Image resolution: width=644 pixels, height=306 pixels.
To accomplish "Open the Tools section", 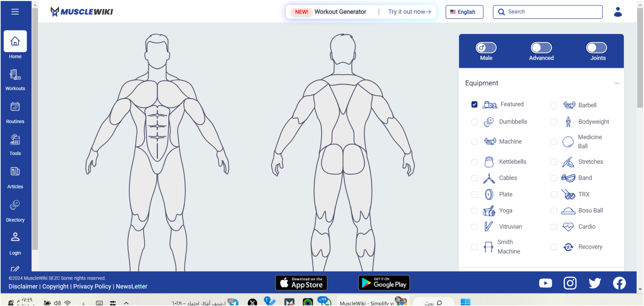I will pyautogui.click(x=15, y=145).
